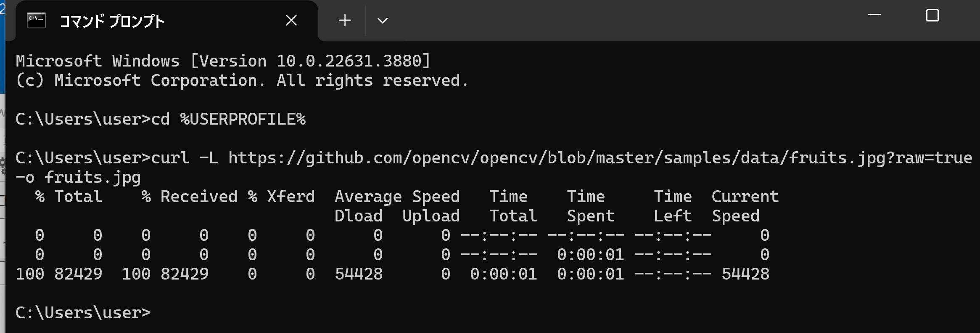The image size is (980, 333).
Task: Click the "cd %USERPROFILE%" command line
Action: click(x=228, y=119)
